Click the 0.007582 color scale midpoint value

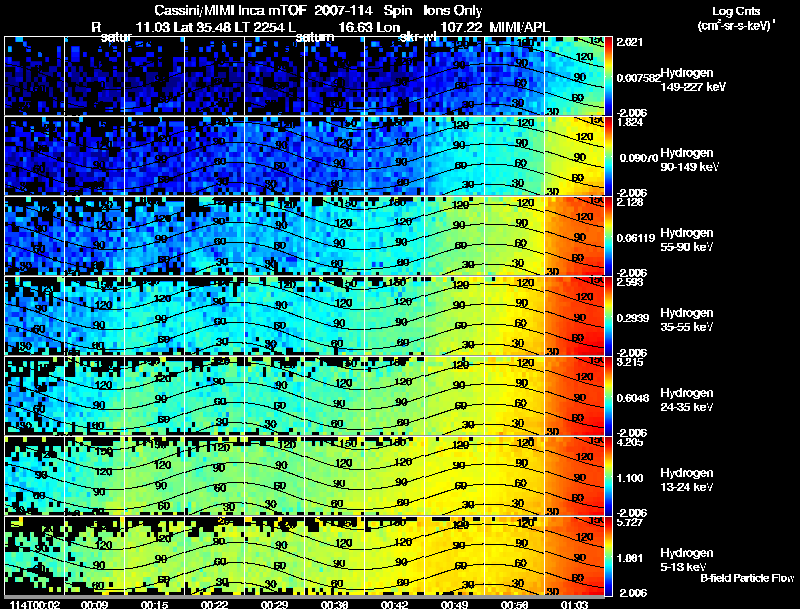638,78
